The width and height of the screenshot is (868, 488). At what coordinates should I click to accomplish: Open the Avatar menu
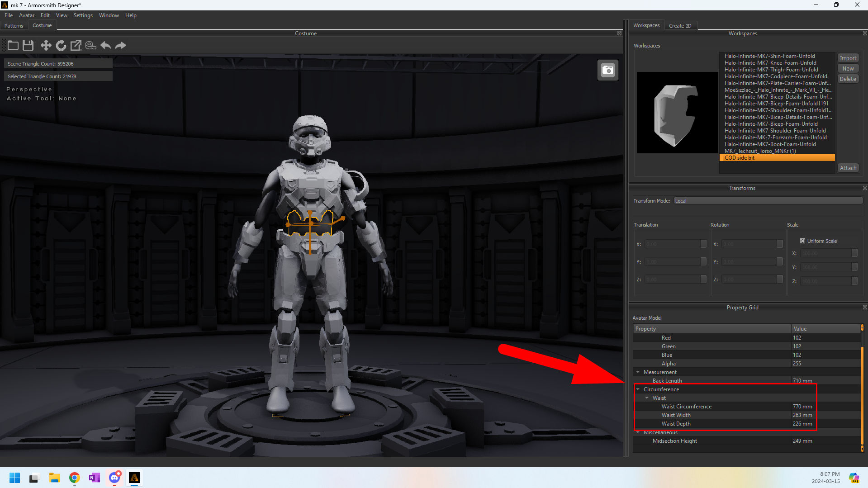(26, 15)
